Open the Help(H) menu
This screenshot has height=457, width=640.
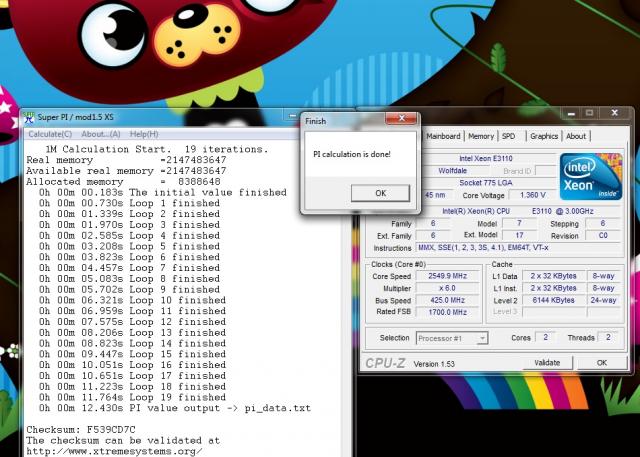pyautogui.click(x=144, y=134)
